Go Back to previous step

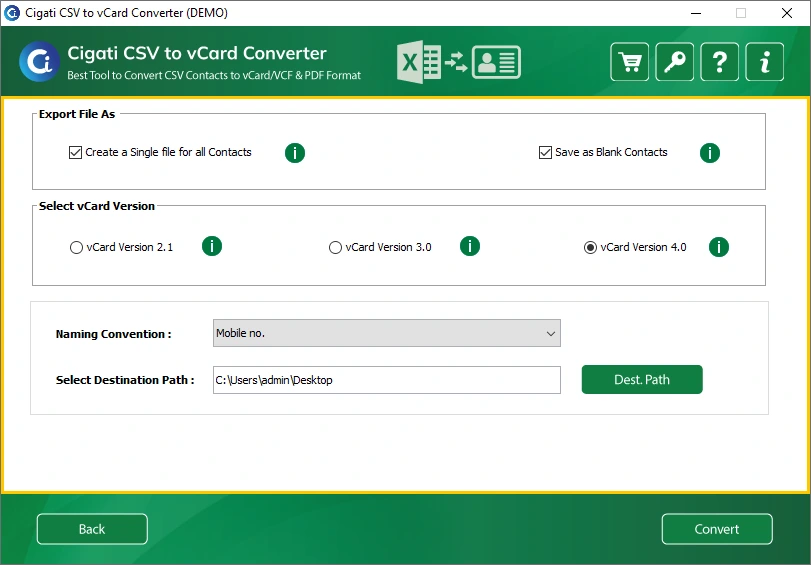point(92,529)
